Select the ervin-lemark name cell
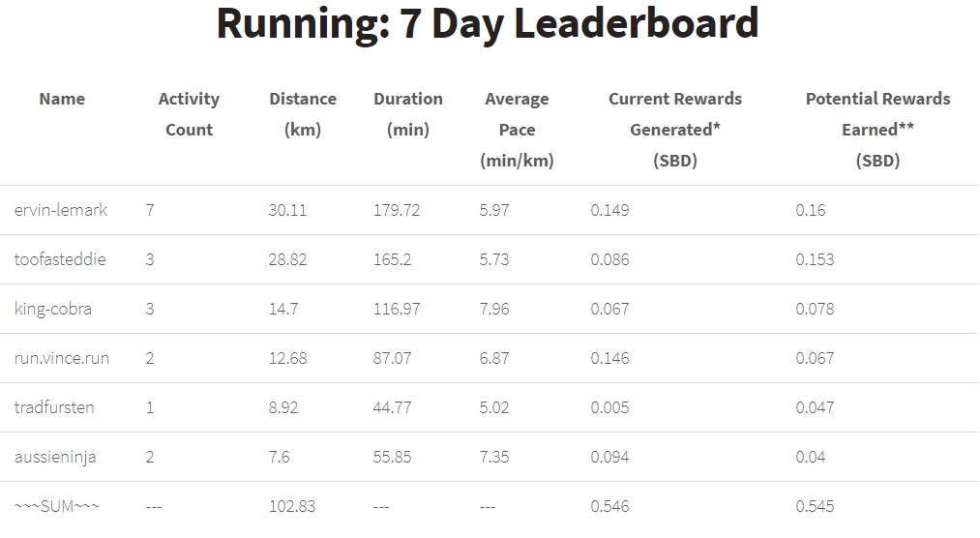The width and height of the screenshot is (980, 538). (61, 210)
